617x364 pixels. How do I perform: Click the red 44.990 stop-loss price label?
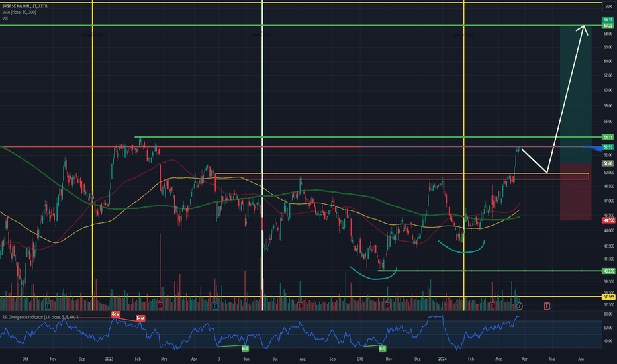pyautogui.click(x=608, y=220)
